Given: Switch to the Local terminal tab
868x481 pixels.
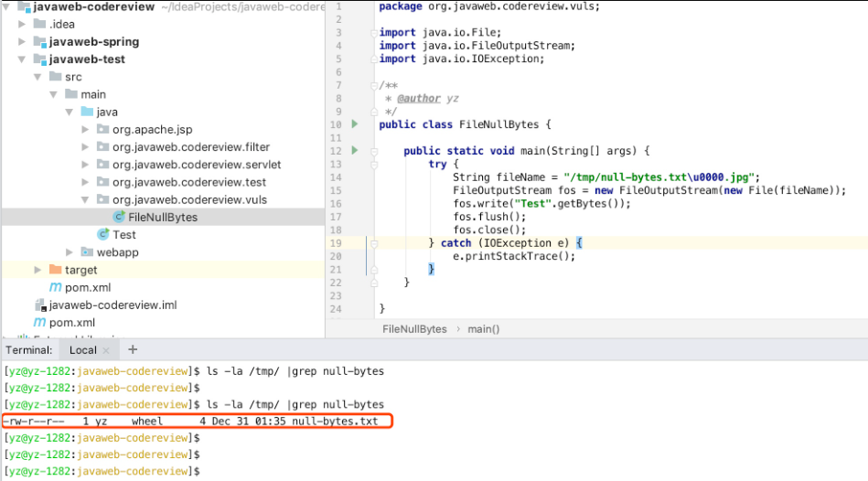Looking at the screenshot, I should tap(82, 350).
